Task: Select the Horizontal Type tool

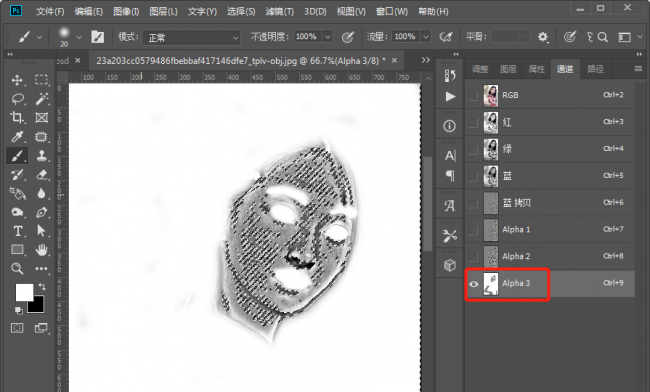Action: (x=17, y=231)
